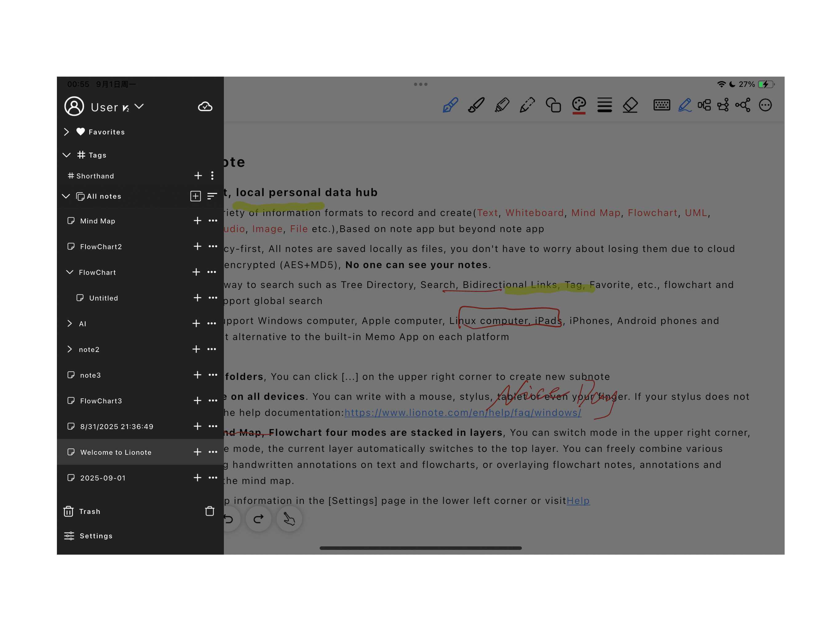Empty trash using the bin icon

[x=210, y=511]
